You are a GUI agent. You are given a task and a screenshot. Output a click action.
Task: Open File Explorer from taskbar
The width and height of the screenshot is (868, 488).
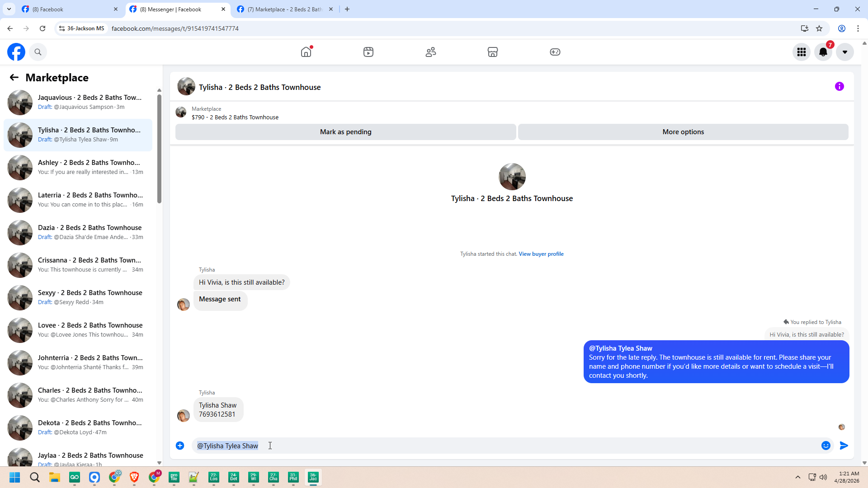click(55, 478)
